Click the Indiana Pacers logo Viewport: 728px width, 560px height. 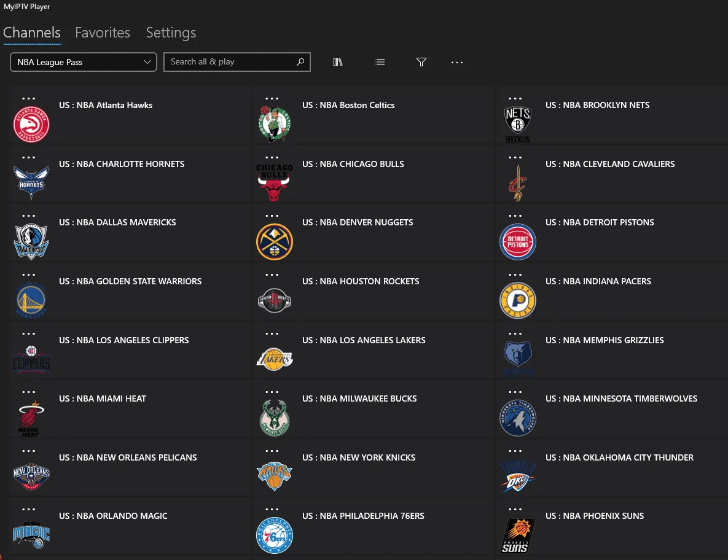518,301
